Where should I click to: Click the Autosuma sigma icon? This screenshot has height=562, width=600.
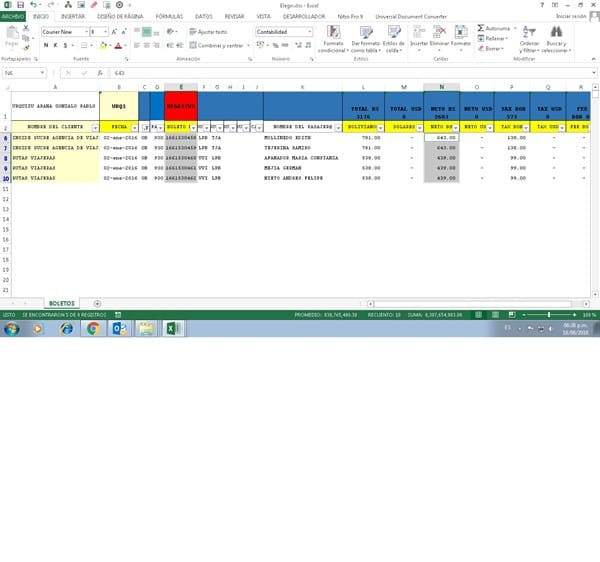point(479,28)
